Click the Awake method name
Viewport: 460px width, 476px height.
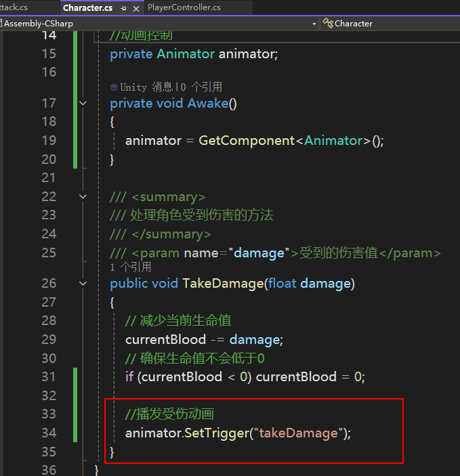(208, 103)
